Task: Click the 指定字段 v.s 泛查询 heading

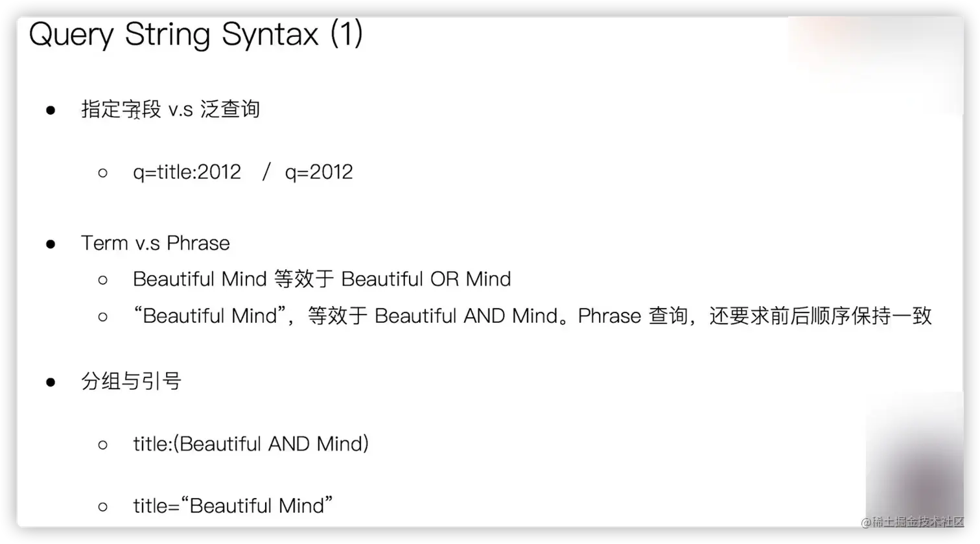Action: [170, 109]
